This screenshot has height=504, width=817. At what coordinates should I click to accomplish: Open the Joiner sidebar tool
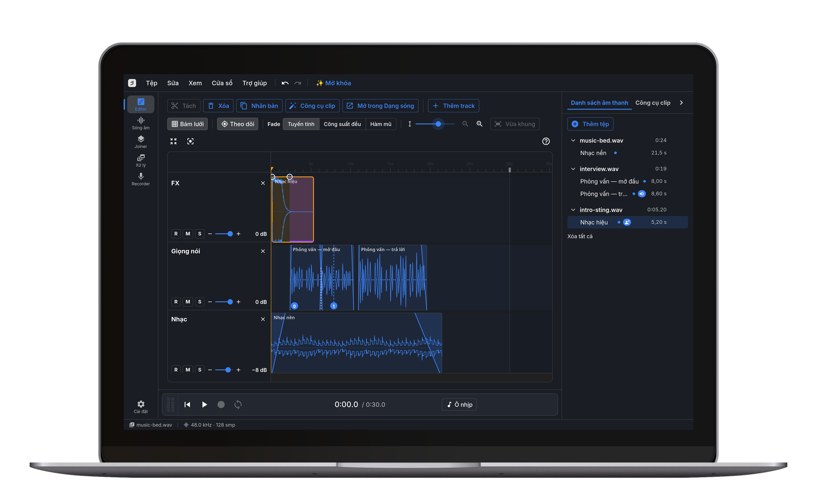tap(140, 142)
